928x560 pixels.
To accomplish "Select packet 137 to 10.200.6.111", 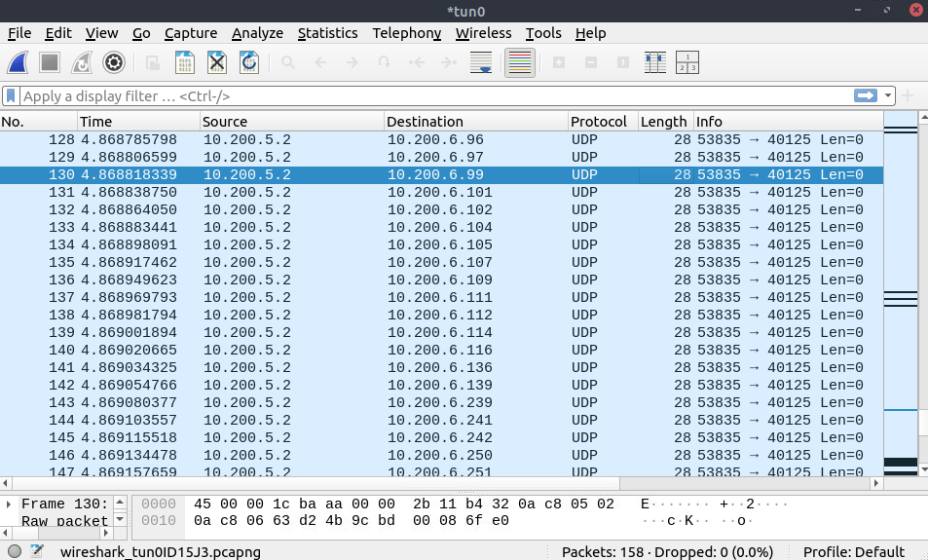I will coord(441,297).
